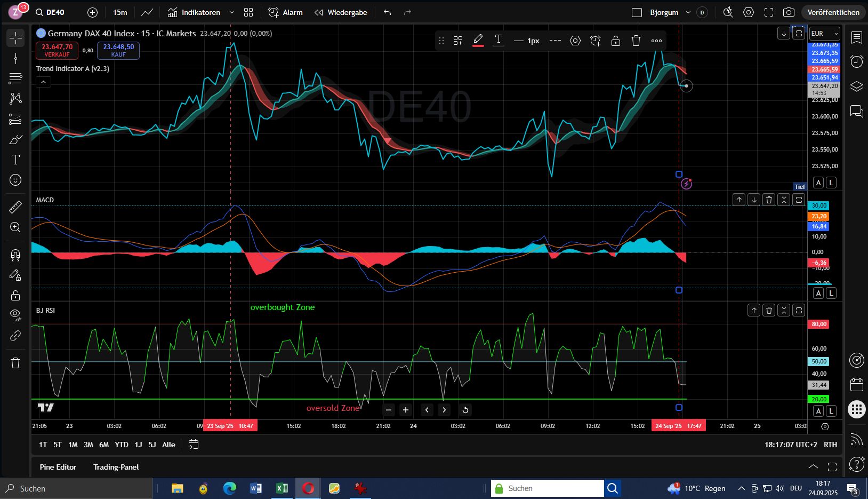Select the crosshair cursor tool

point(15,38)
